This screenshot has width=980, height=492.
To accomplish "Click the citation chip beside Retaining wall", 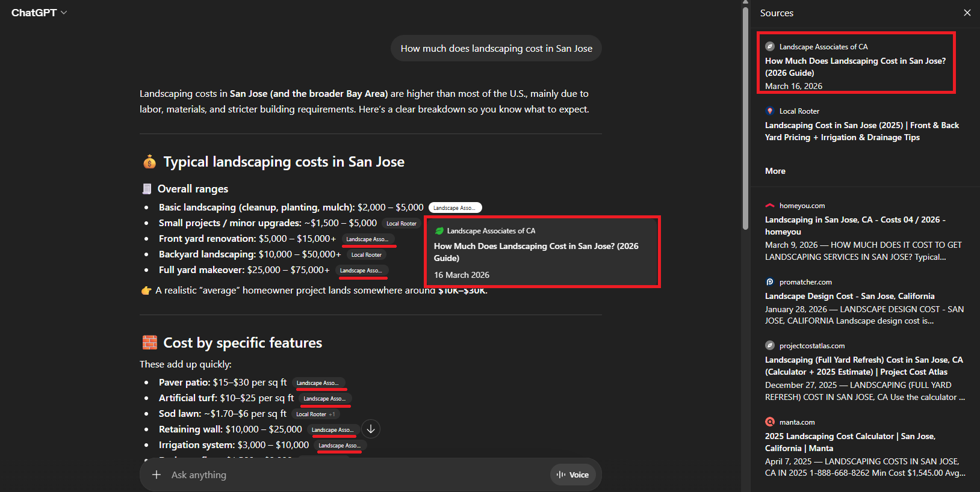I will pyautogui.click(x=333, y=430).
